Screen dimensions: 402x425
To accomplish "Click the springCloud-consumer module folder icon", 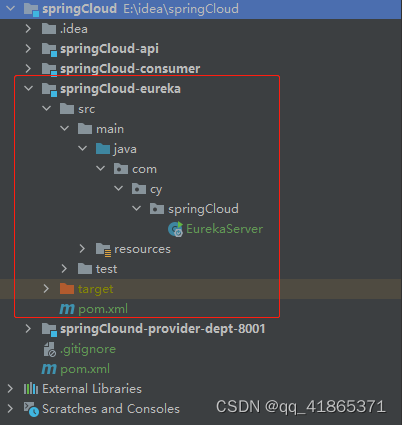I will click(49, 70).
